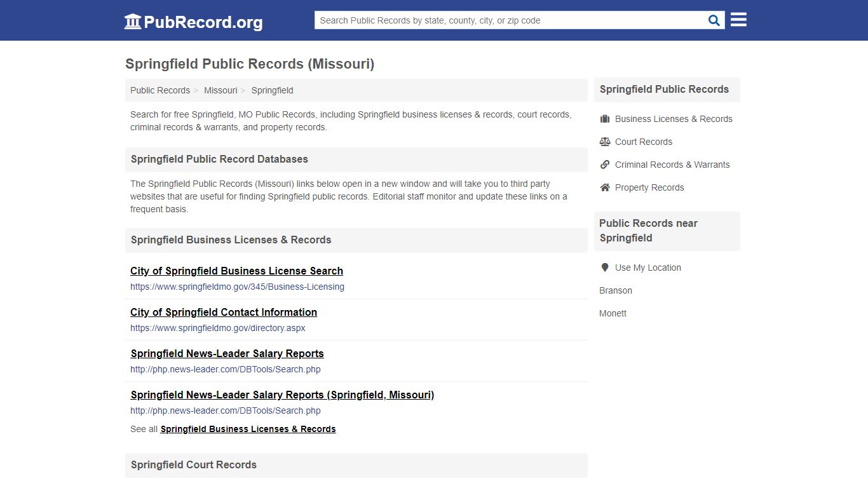Image resolution: width=868 pixels, height=488 pixels.
Task: Follow the springfieldmo.gov Business-Licensing URL
Action: point(237,287)
